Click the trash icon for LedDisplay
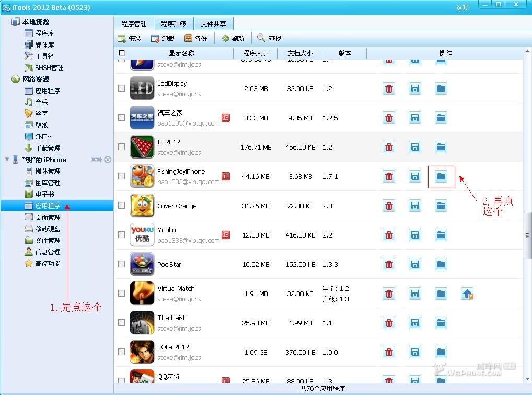Viewport: 532px width, 395px height. (x=389, y=88)
